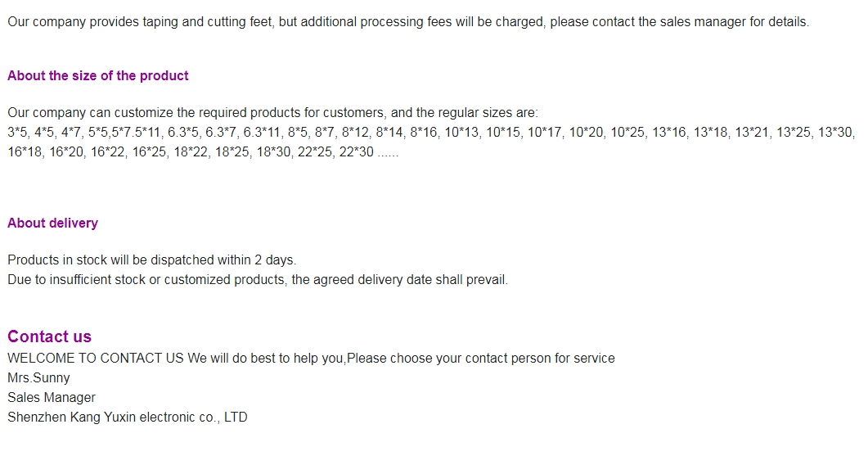
Task: Click the size value 3*5
Action: pyautogui.click(x=17, y=133)
